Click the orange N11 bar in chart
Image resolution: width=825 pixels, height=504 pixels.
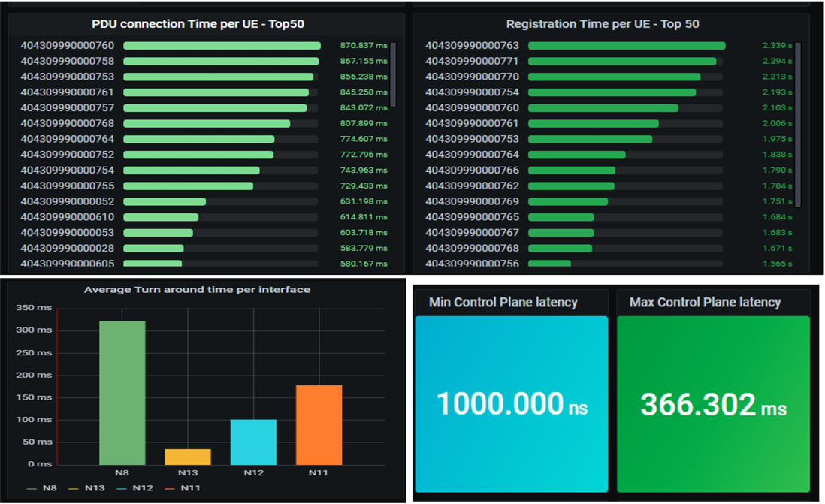click(x=319, y=425)
